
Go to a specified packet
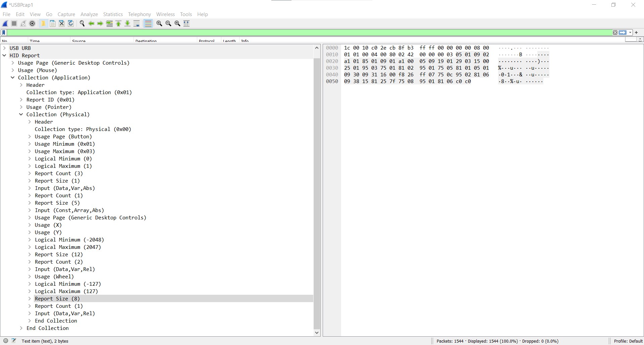click(x=109, y=23)
